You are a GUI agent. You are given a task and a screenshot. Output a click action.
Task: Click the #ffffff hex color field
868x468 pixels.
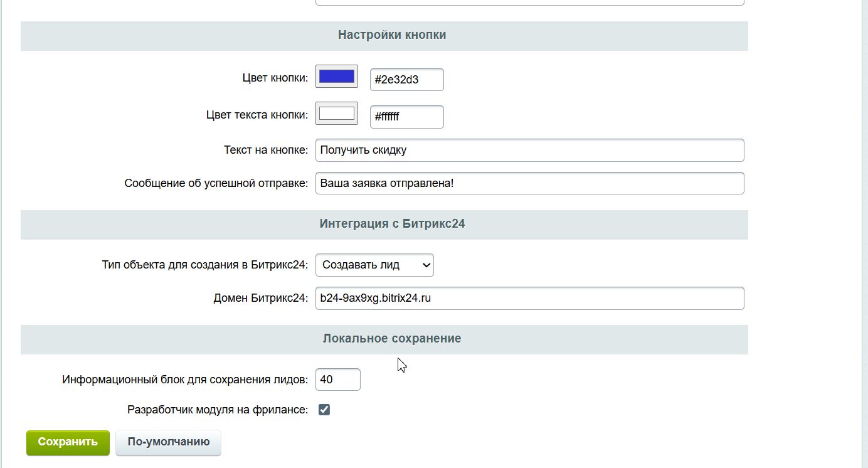pyautogui.click(x=406, y=117)
